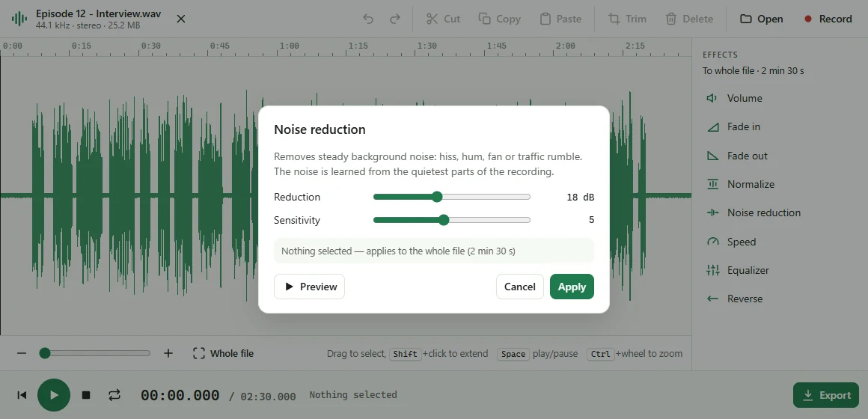Cut the selection with the scissors button
Viewport: 868px width, 419px height.
444,19
